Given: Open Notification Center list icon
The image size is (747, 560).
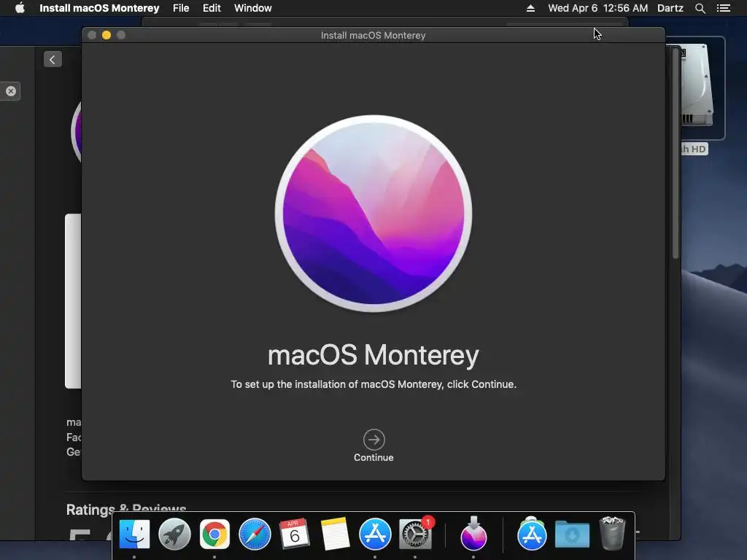Looking at the screenshot, I should point(724,8).
